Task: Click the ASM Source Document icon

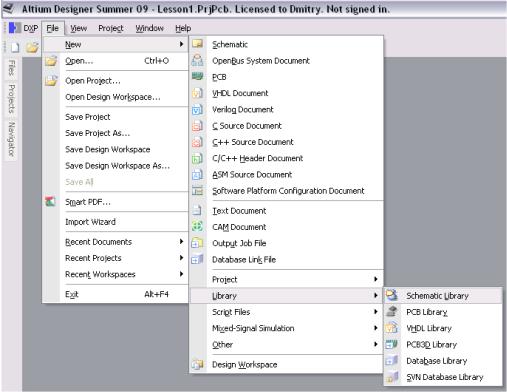Action: (197, 174)
